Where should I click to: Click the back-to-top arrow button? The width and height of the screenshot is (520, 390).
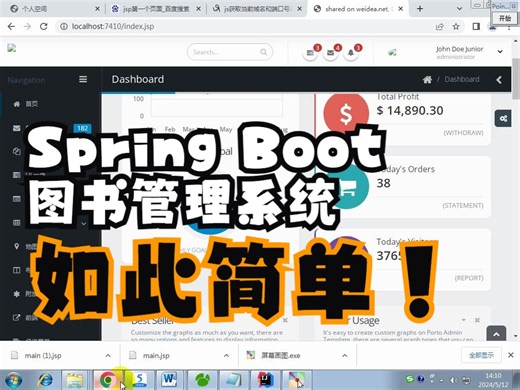point(496,333)
